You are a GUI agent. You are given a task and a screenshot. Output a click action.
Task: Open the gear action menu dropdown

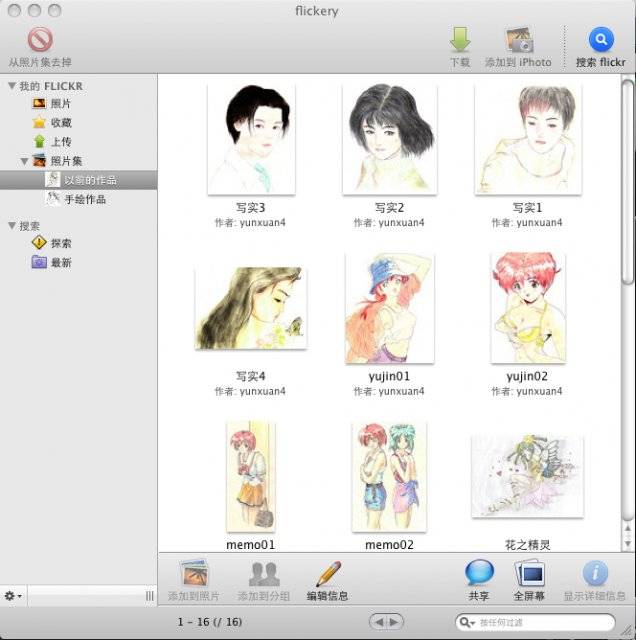coord(13,596)
